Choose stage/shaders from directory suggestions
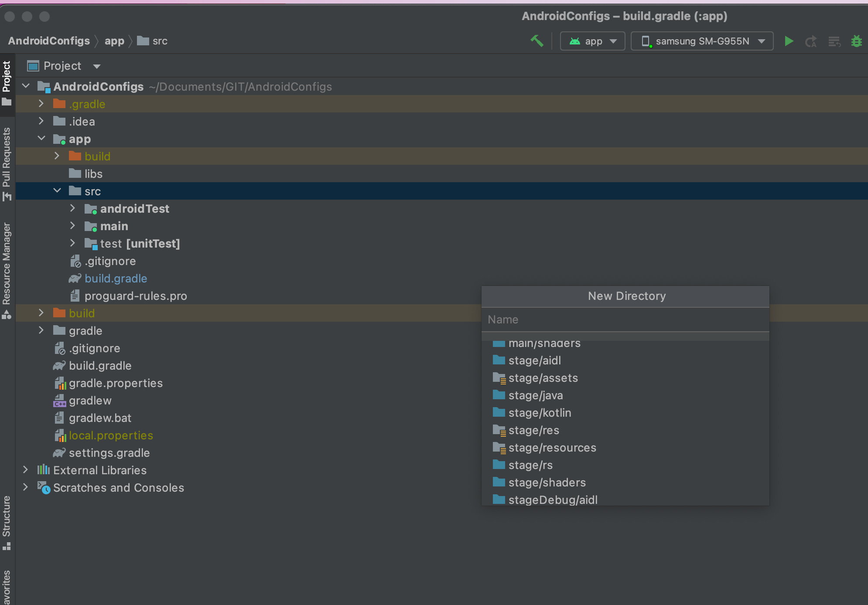This screenshot has width=868, height=605. tap(625, 483)
